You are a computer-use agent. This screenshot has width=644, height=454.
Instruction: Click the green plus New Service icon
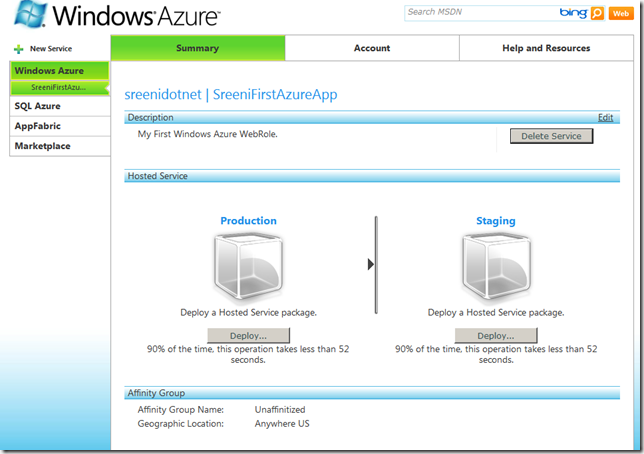(x=18, y=48)
